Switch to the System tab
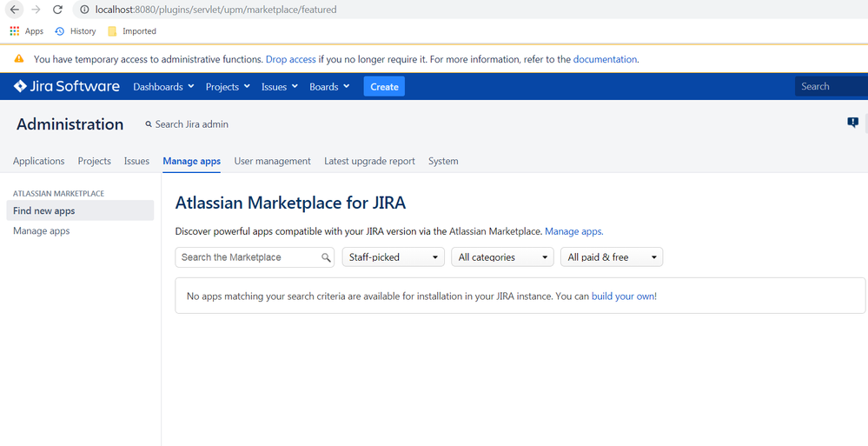Image resolution: width=868 pixels, height=446 pixels. [x=443, y=161]
